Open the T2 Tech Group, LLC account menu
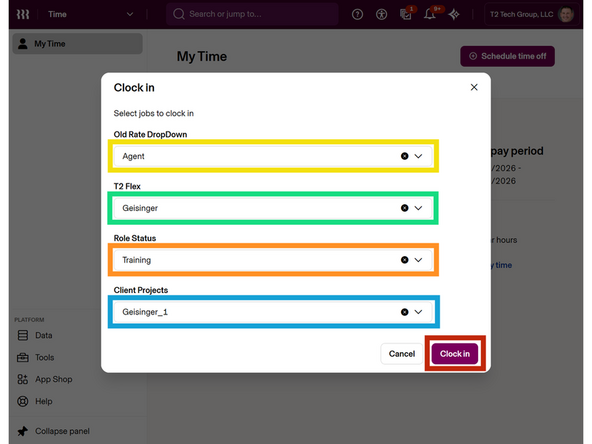 [x=532, y=14]
